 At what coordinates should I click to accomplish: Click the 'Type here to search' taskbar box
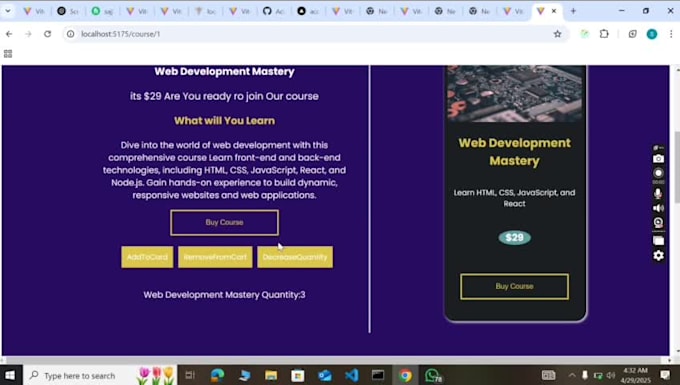(x=100, y=375)
